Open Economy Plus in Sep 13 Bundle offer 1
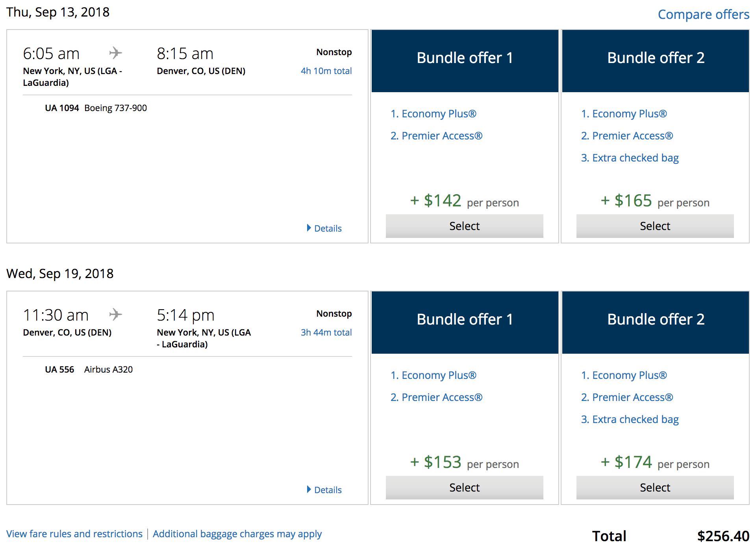The height and width of the screenshot is (553, 756). [434, 114]
